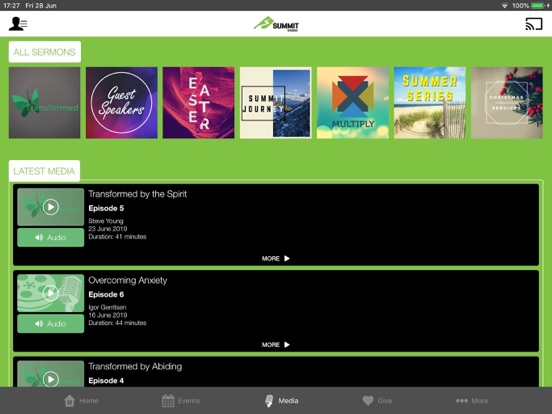This screenshot has height=414, width=552.
Task: Switch to the Events tab
Action: (181, 401)
